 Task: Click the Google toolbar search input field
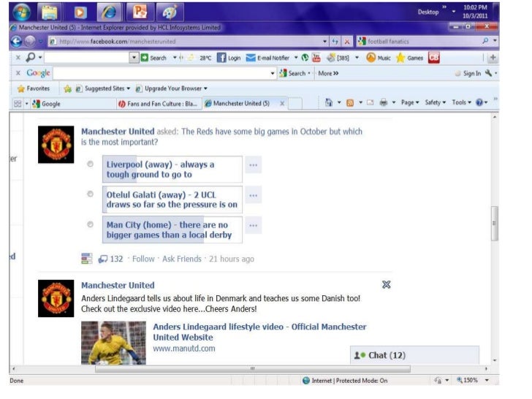tap(161, 73)
